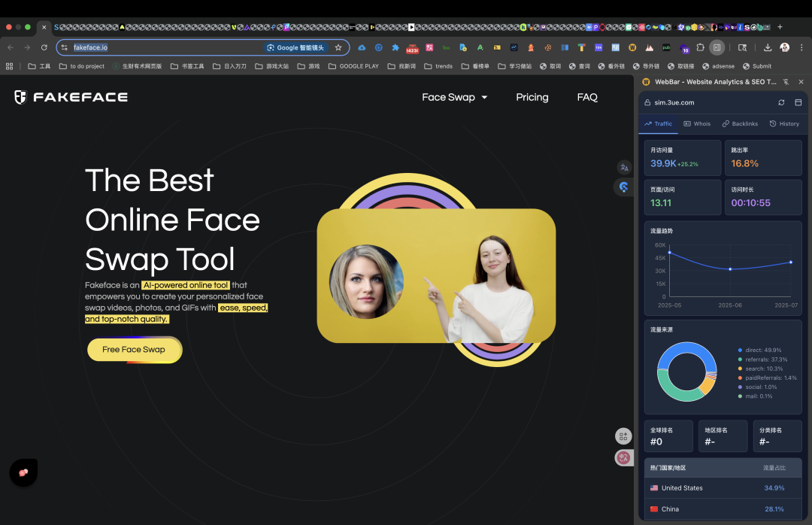This screenshot has height=525, width=812.
Task: Click the 39.9K monthly visits value
Action: click(663, 163)
